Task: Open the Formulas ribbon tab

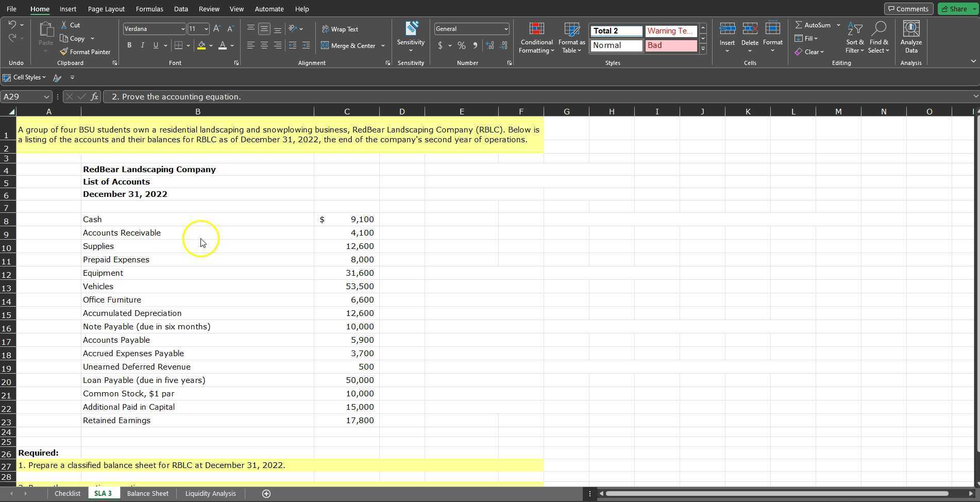Action: click(x=149, y=9)
